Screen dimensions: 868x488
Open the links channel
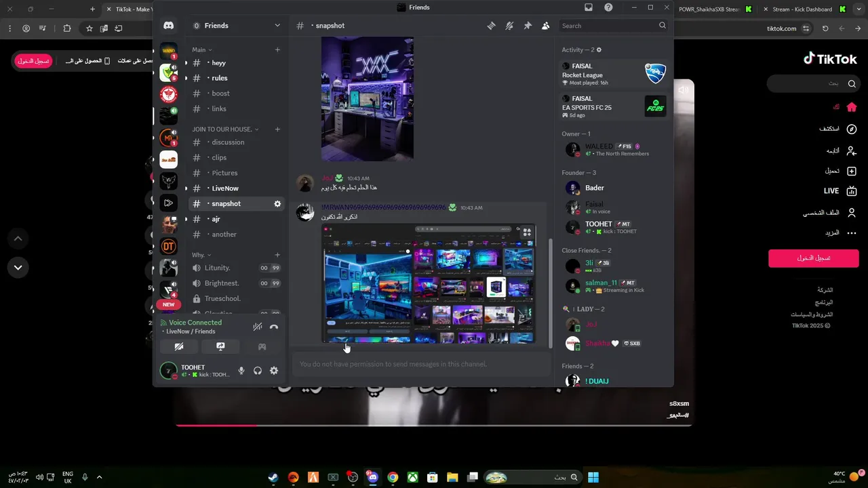coord(235,108)
